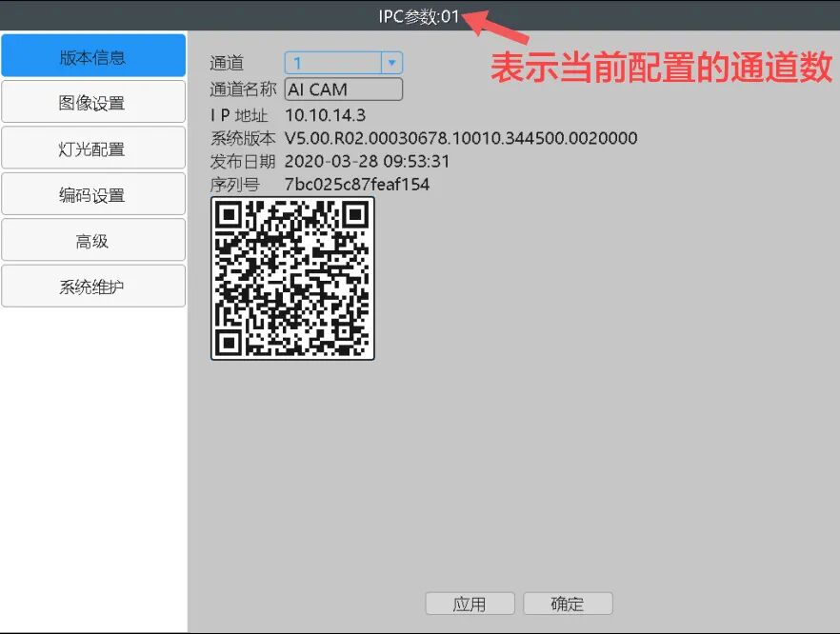Click the 发布日期 label

243,161
